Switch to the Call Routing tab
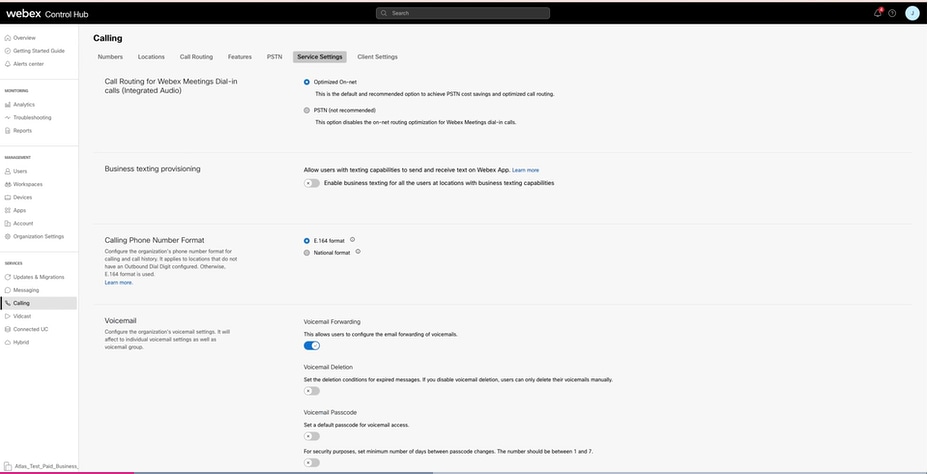Image resolution: width=928 pixels, height=474 pixels. pos(196,57)
